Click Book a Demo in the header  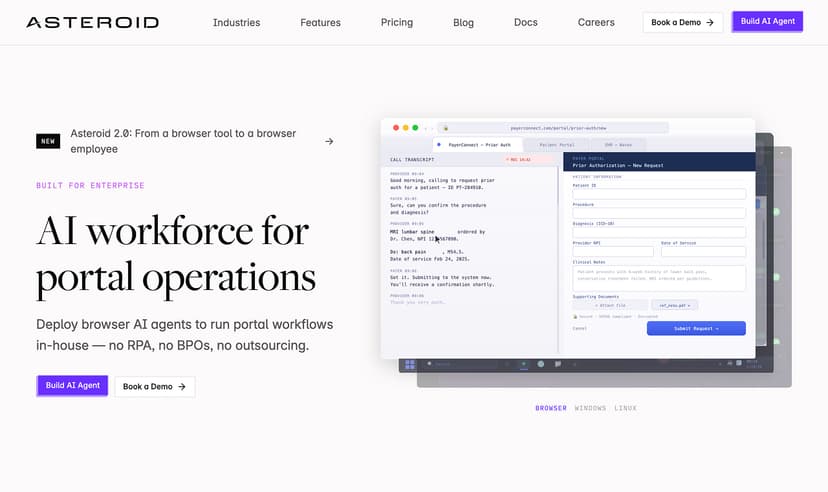point(682,22)
